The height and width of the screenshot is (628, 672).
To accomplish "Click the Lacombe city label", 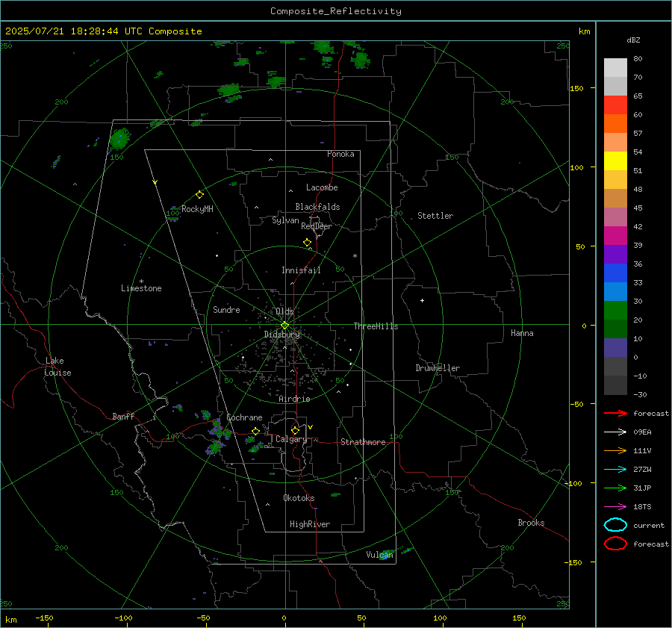I will click(x=322, y=187).
